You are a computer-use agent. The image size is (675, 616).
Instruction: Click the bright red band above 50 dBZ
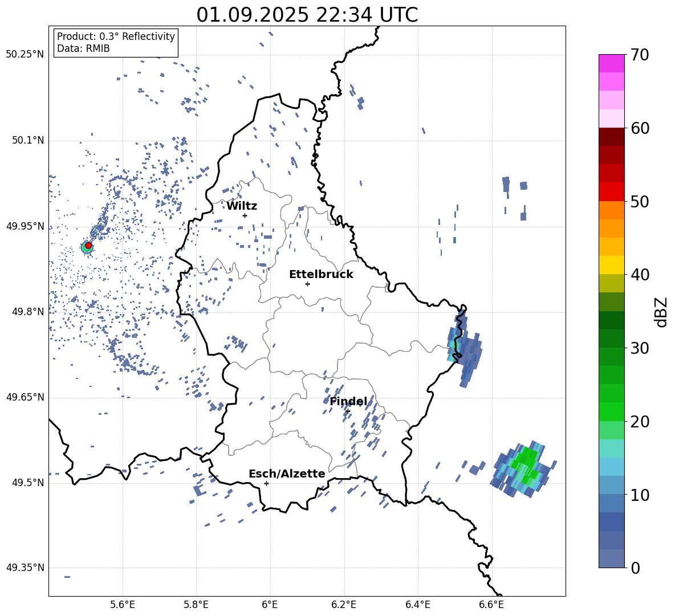pos(611,192)
